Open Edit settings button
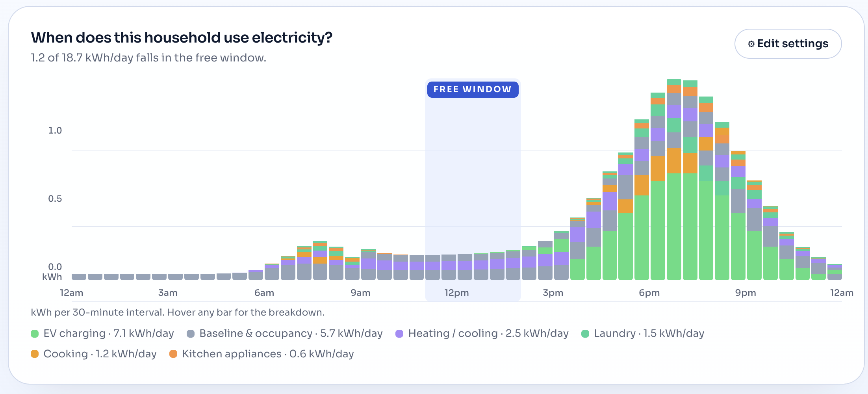868x394 pixels. coord(788,44)
